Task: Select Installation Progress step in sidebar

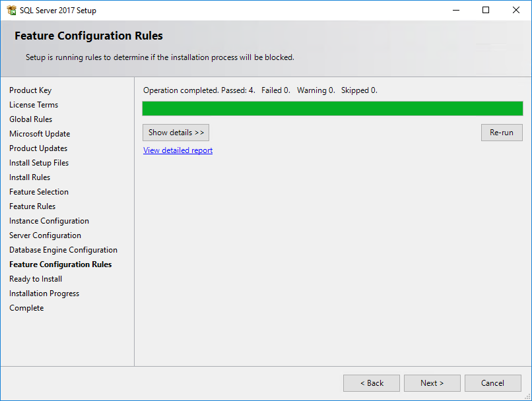Action: pos(44,293)
